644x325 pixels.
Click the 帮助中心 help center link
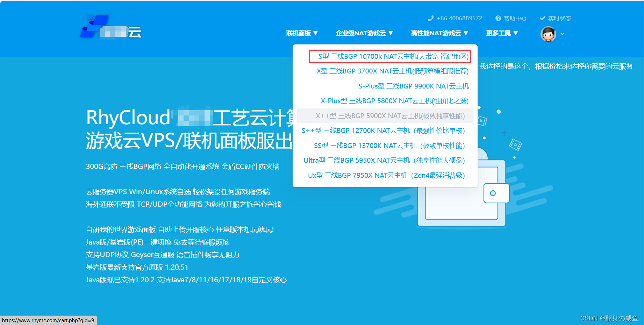515,18
